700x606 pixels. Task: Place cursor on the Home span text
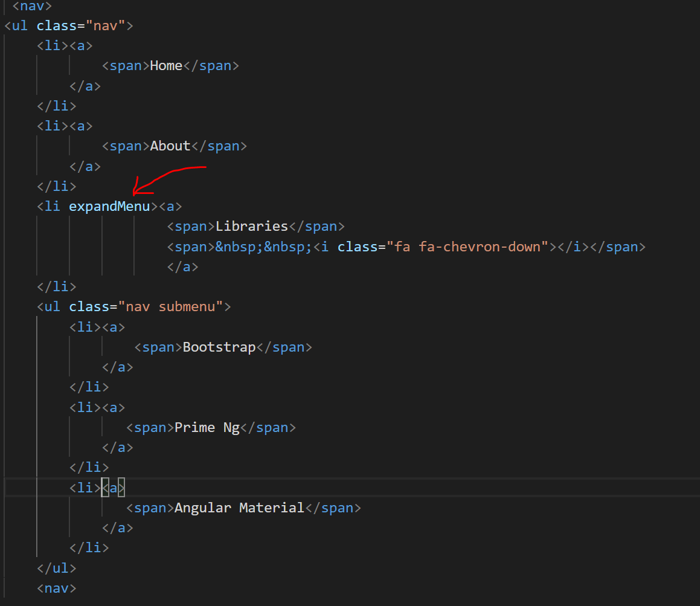165,65
